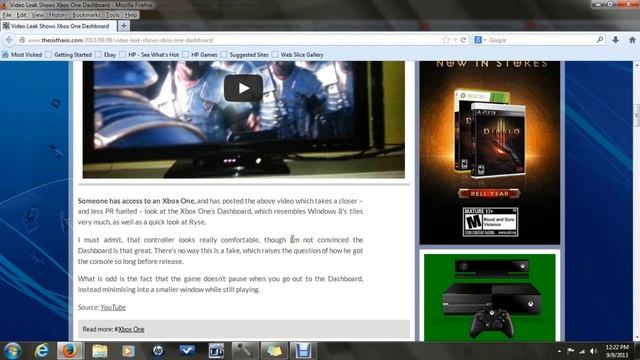
Task: Click the Hell Yeah button in ad
Action: coord(489,193)
